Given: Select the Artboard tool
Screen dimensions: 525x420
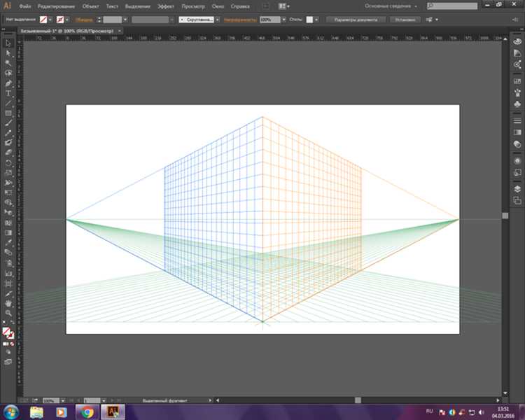Looking at the screenshot, I should tap(8, 284).
